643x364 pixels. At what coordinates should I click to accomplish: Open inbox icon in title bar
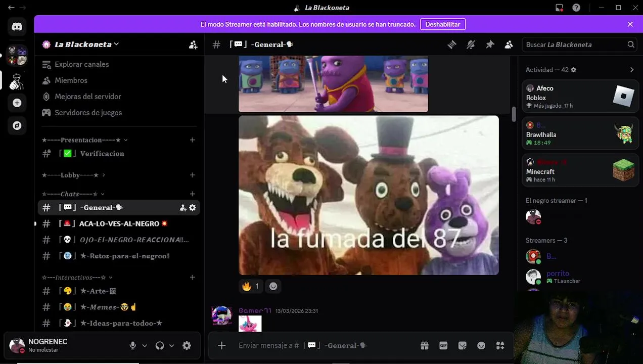point(559,8)
